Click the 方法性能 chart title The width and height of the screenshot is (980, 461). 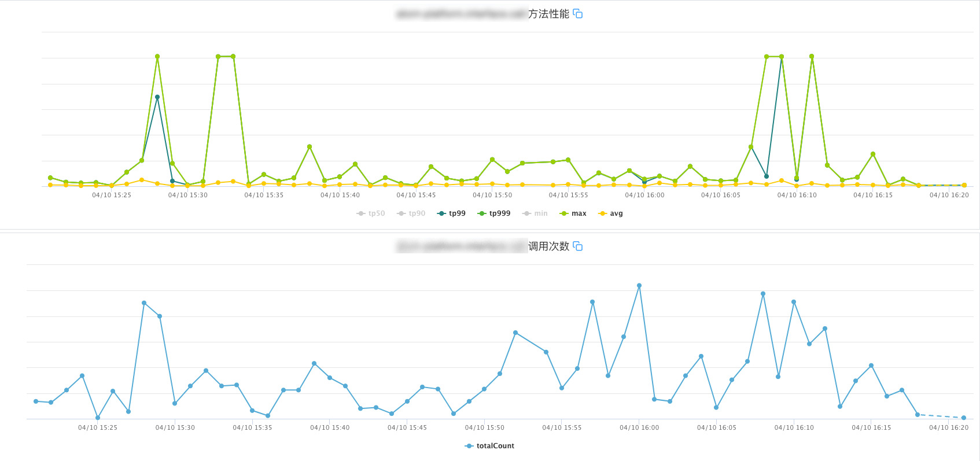(548, 14)
